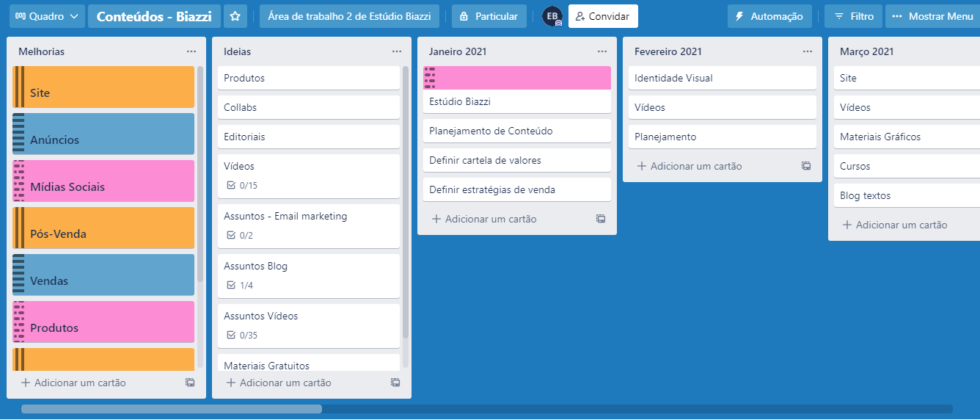
Task: Open the Fevereiro 2021 list options menu
Action: coord(807,51)
